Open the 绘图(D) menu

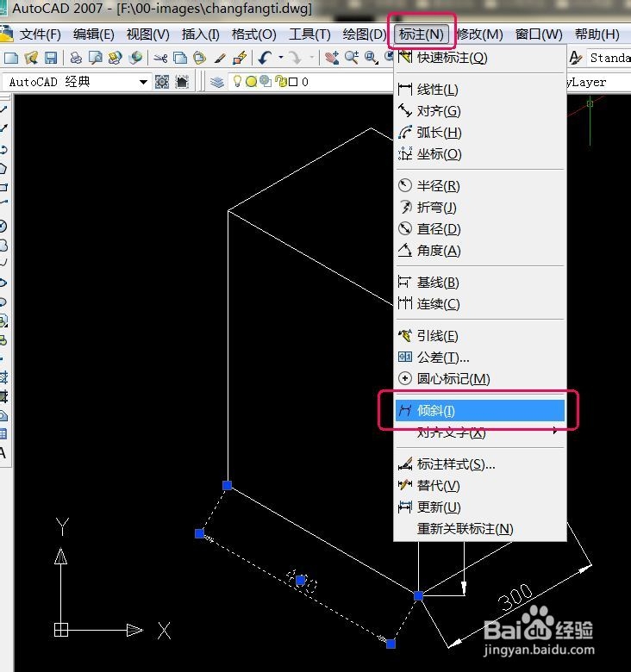click(365, 34)
